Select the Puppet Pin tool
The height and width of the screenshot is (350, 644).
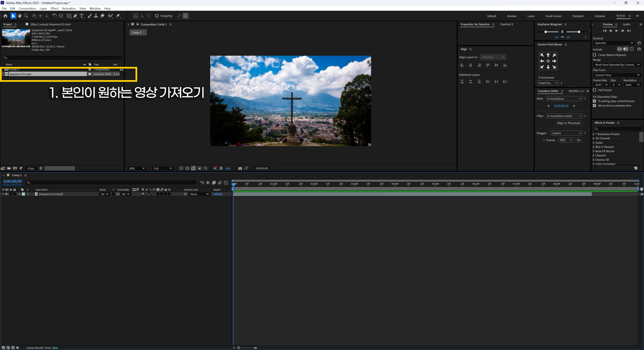click(118, 16)
